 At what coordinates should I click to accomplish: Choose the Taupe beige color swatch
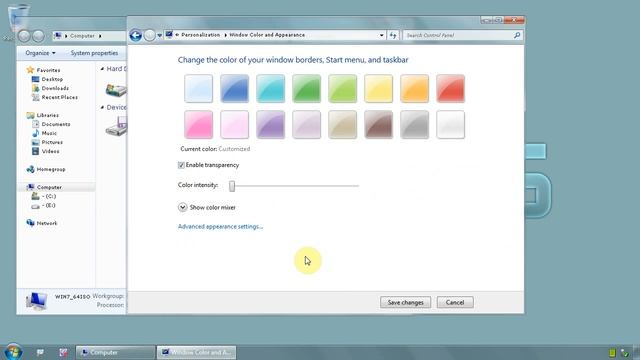coord(342,124)
